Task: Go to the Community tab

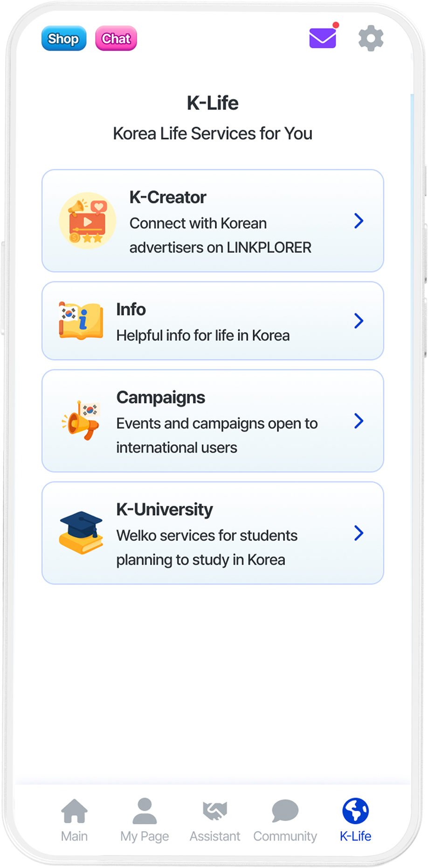Action: tap(285, 819)
